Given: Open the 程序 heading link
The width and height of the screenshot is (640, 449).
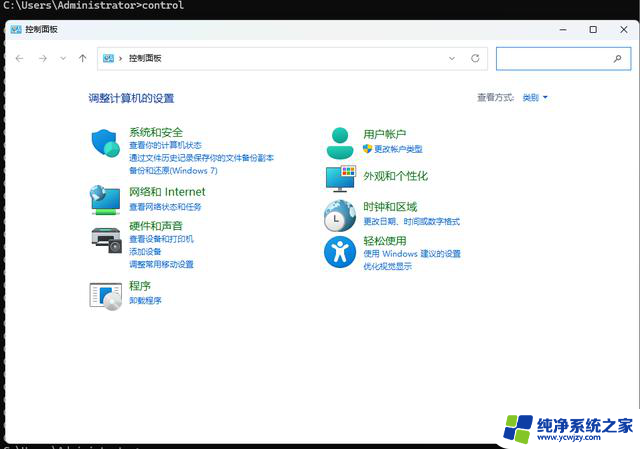Looking at the screenshot, I should [x=140, y=286].
